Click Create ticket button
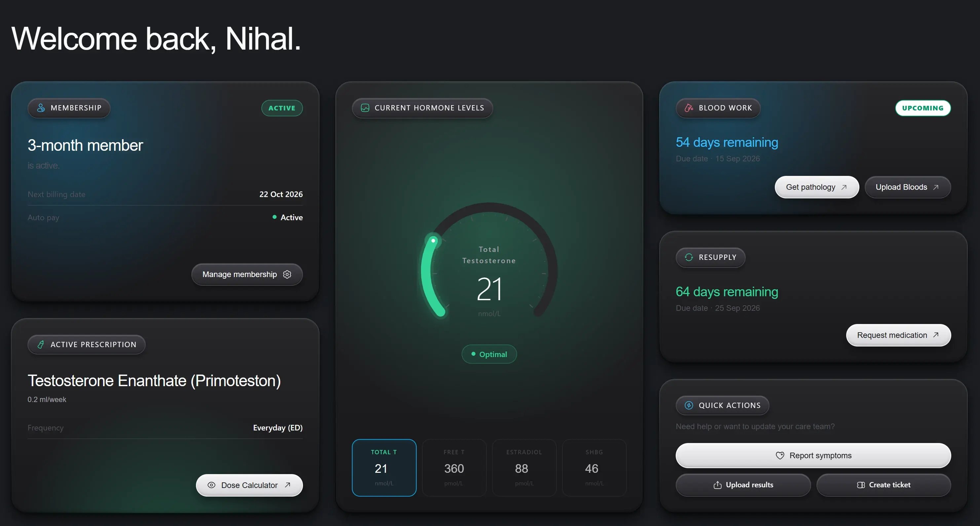 884,485
